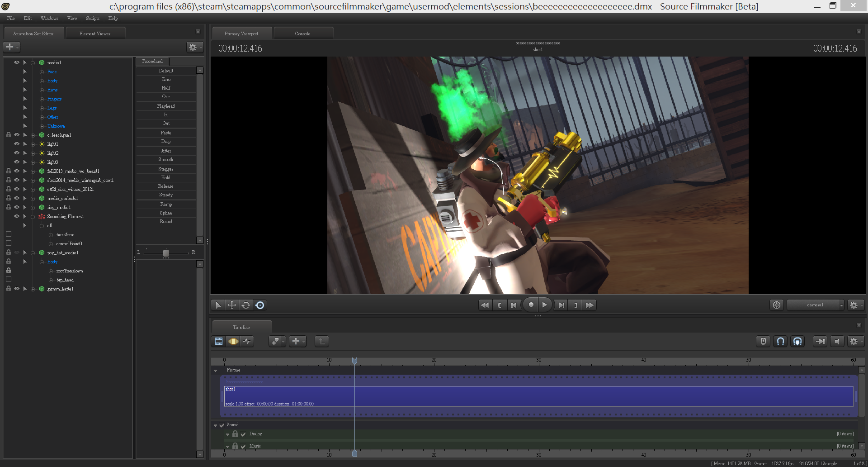Apply the Jitter procedural preset
The image size is (868, 467).
click(x=166, y=151)
